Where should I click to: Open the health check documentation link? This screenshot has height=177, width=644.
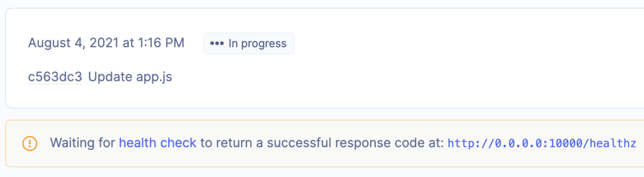(157, 143)
